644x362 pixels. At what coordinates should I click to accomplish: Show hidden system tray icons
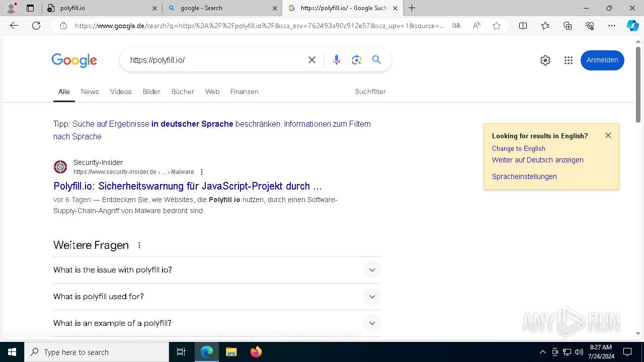tap(542, 352)
